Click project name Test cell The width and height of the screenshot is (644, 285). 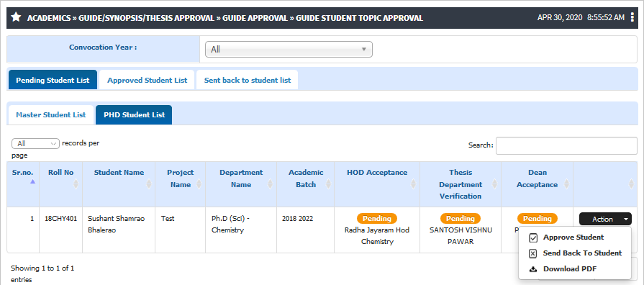pyautogui.click(x=168, y=219)
